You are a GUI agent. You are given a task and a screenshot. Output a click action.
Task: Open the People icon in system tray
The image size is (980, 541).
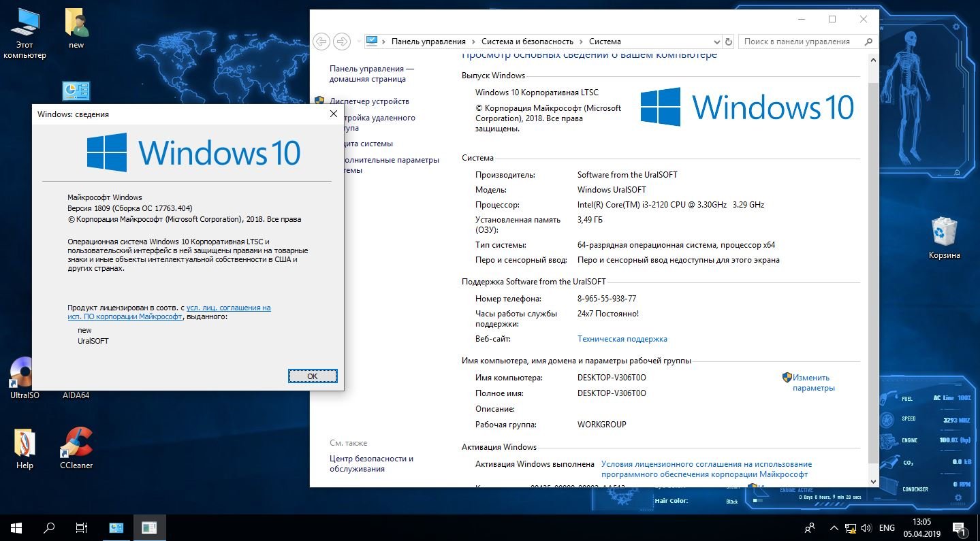pos(809,527)
